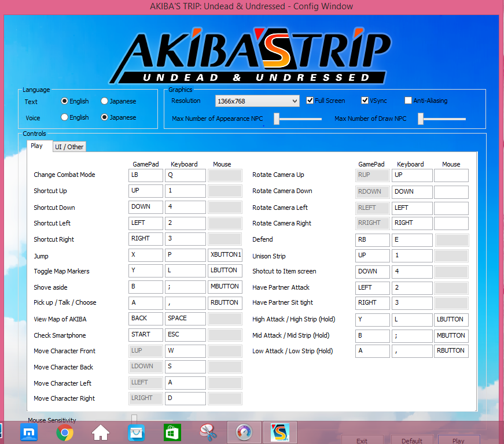Click the Default button
Viewport: 504px width, 444px height.
click(x=412, y=441)
